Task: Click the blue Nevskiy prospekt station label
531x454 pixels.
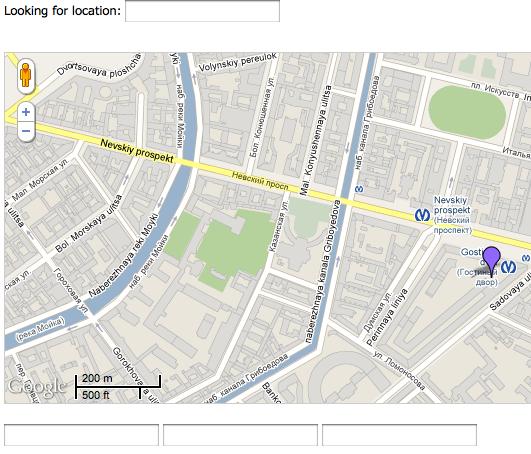Action: [x=452, y=215]
